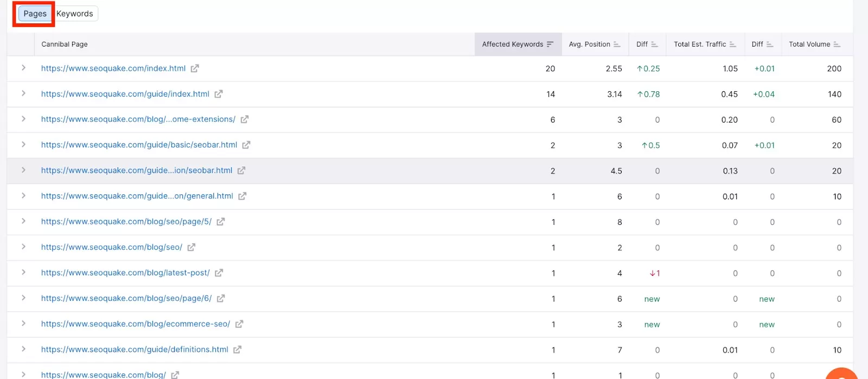
Task: Switch to the Keywords tab
Action: coord(75,14)
